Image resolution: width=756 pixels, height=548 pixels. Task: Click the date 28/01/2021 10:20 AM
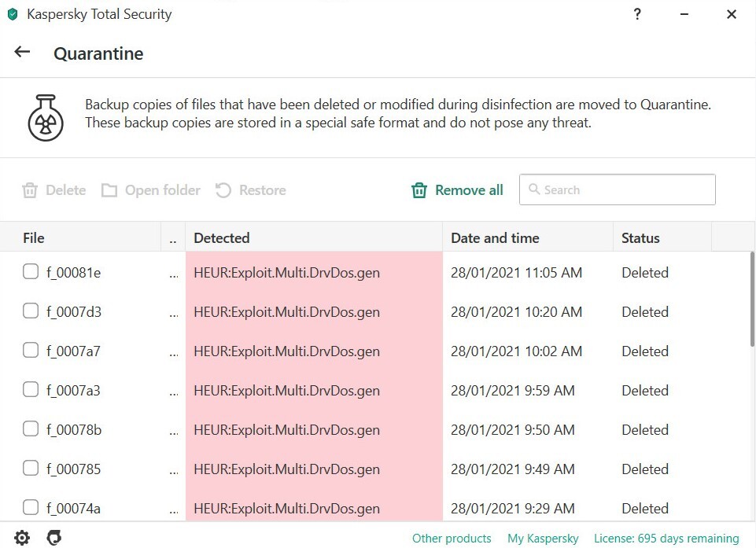(x=516, y=312)
